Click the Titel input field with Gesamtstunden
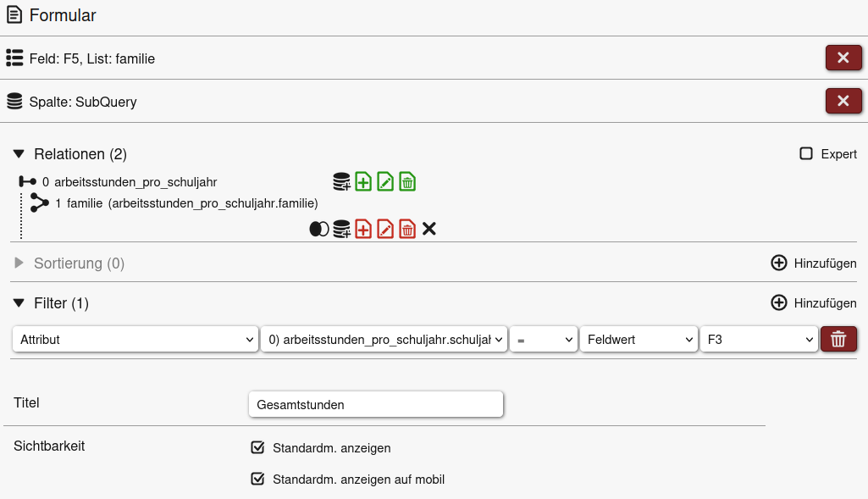This screenshot has width=868, height=499. coord(376,404)
